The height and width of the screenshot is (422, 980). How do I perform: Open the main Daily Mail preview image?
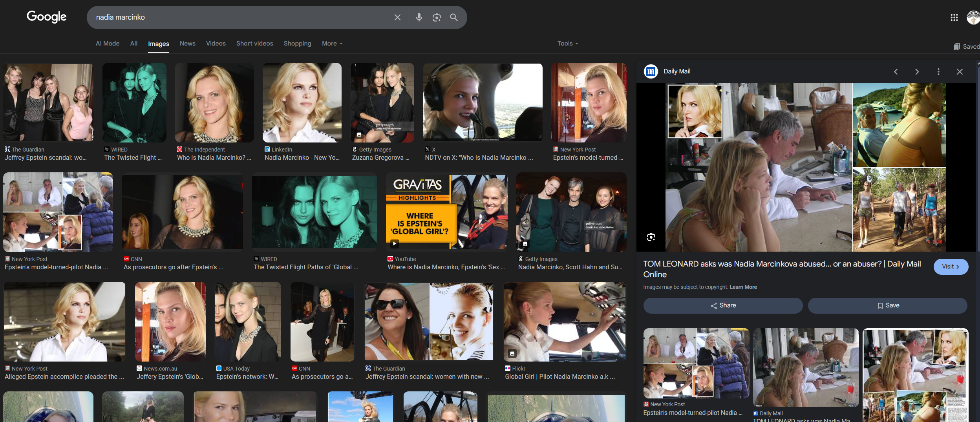806,167
